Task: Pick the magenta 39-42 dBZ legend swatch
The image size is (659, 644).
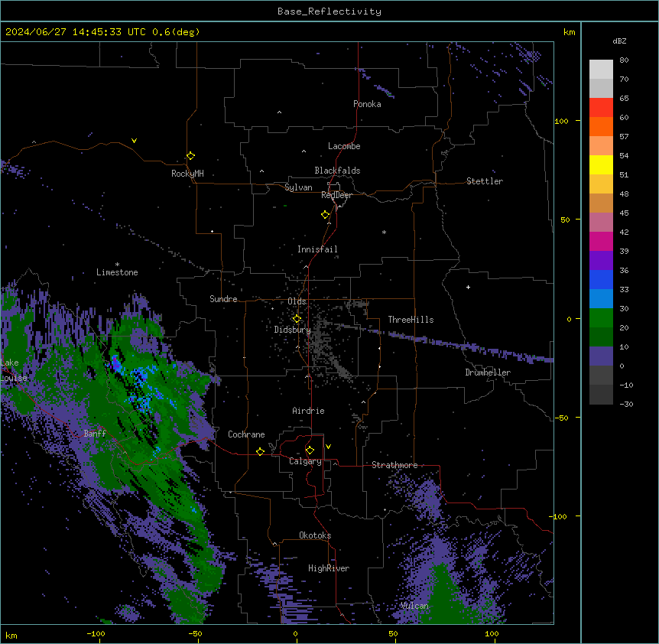Action: point(601,241)
